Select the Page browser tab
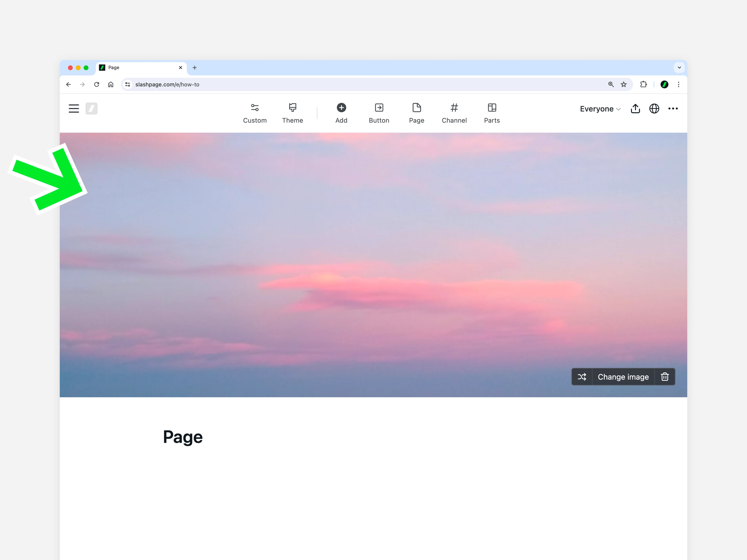Screen dimensions: 747x560 tap(141, 68)
